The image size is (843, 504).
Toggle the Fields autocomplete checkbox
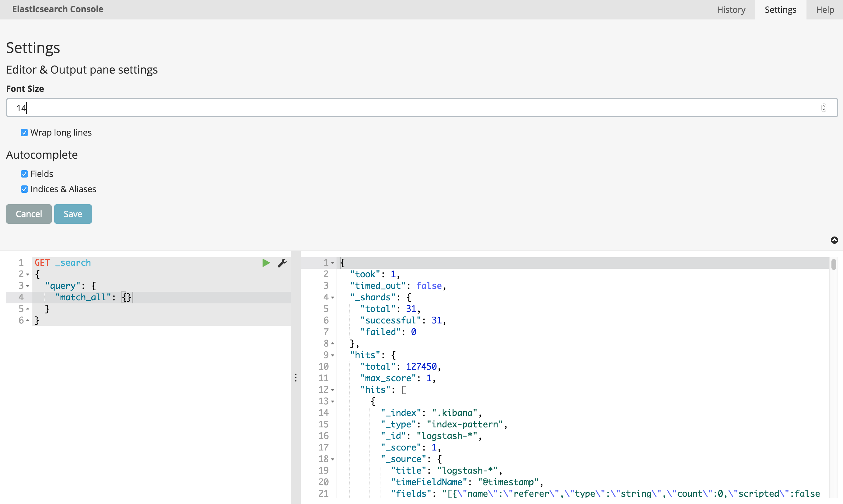tap(24, 173)
